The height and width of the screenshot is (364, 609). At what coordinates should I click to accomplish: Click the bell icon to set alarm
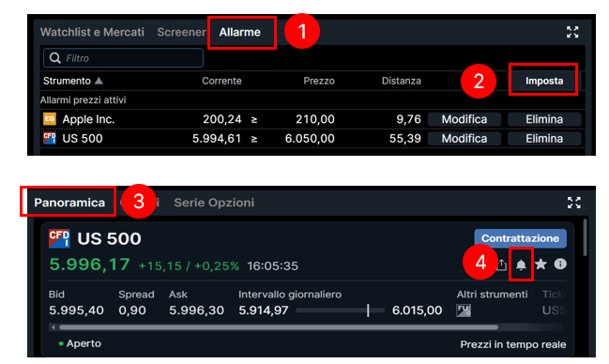click(521, 265)
